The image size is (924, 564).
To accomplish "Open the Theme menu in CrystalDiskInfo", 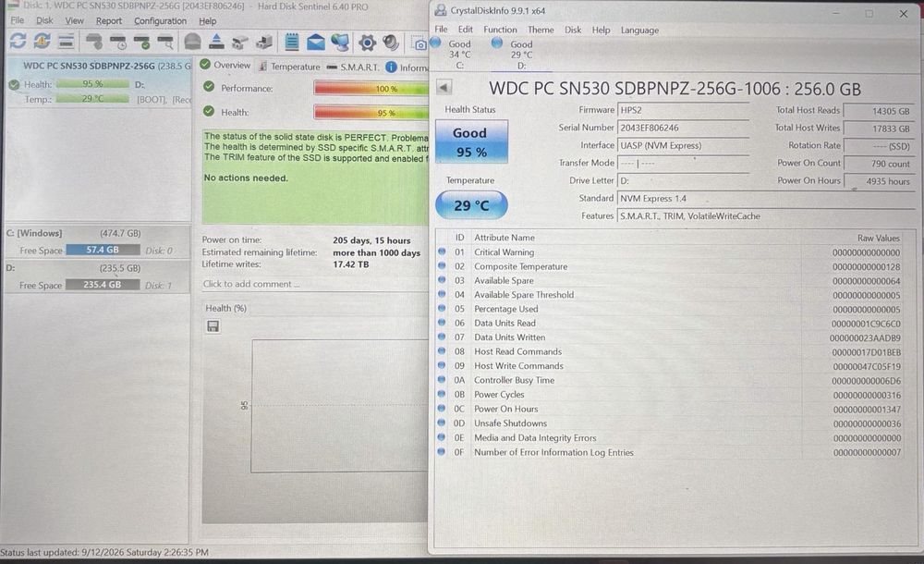I will (541, 30).
